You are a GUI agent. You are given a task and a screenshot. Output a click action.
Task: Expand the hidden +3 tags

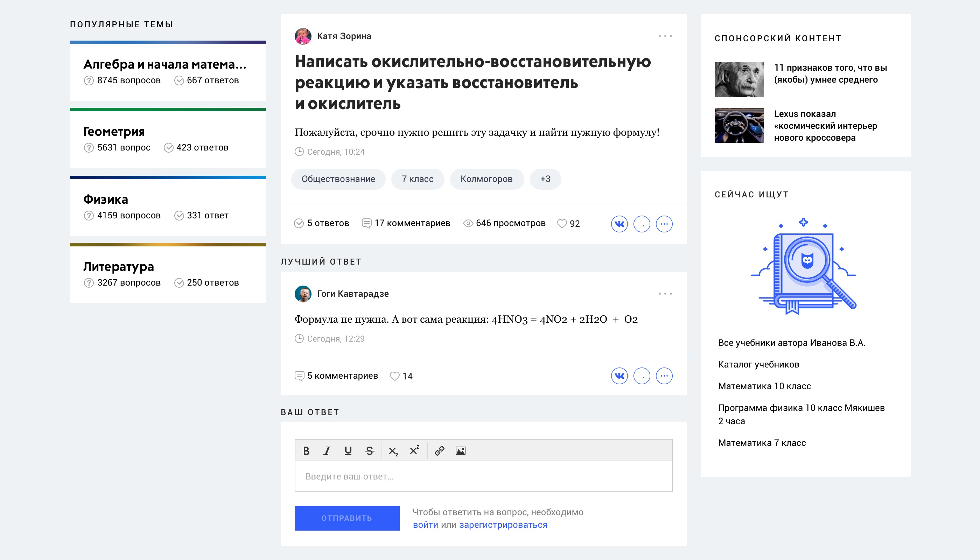pyautogui.click(x=545, y=179)
